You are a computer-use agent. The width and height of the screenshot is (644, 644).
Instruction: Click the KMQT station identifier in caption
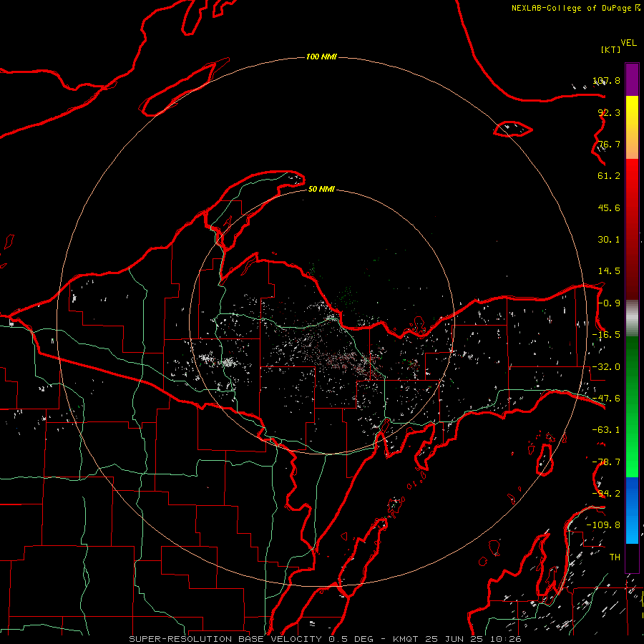406,639
